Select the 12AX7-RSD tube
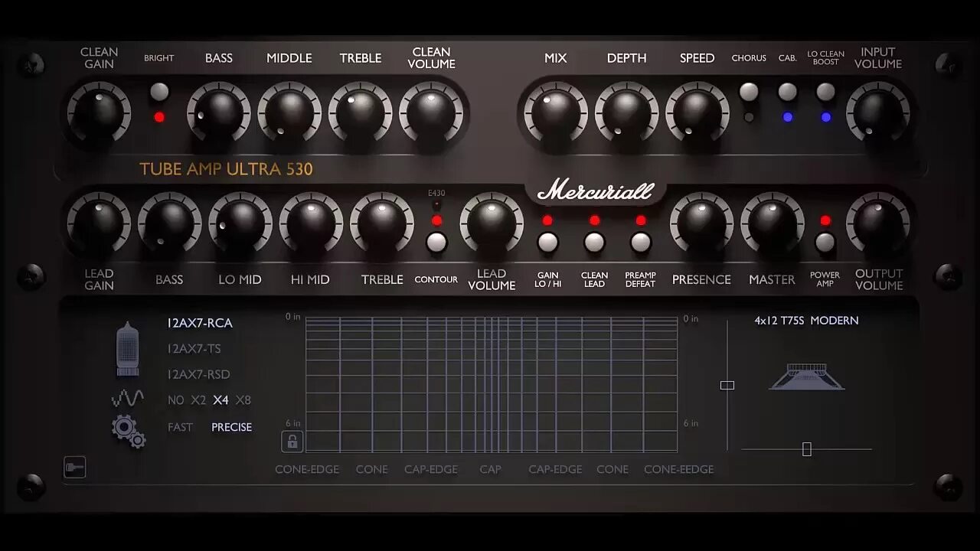Image resolution: width=980 pixels, height=551 pixels. pyautogui.click(x=198, y=374)
